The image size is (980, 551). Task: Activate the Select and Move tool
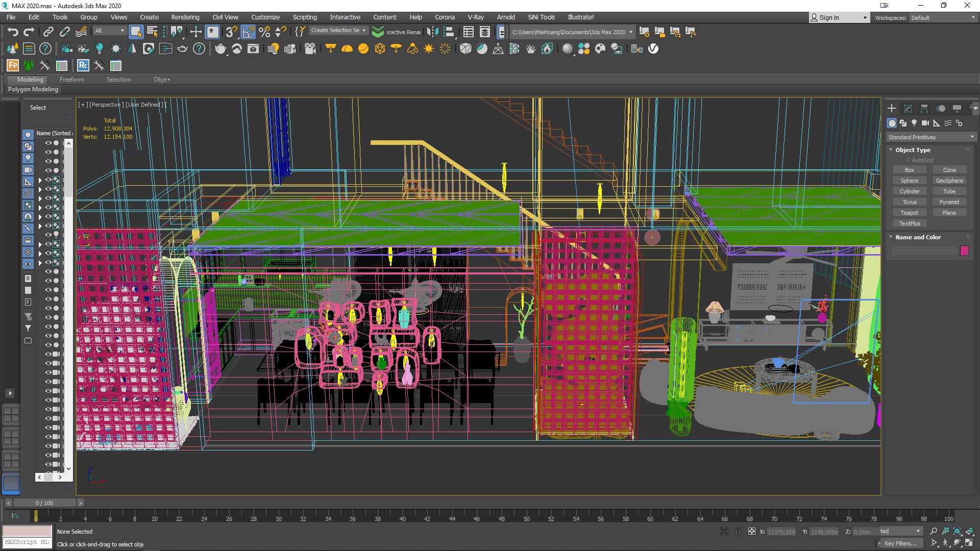pyautogui.click(x=196, y=32)
